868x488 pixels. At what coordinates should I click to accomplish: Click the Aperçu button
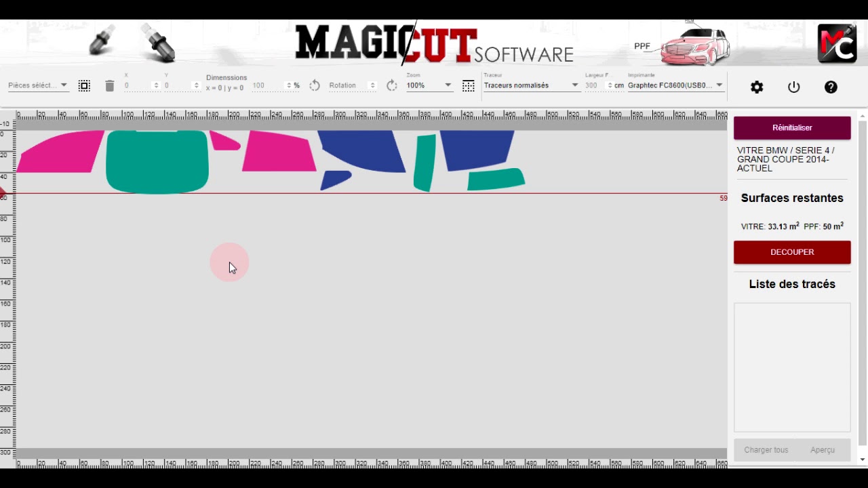pos(823,450)
